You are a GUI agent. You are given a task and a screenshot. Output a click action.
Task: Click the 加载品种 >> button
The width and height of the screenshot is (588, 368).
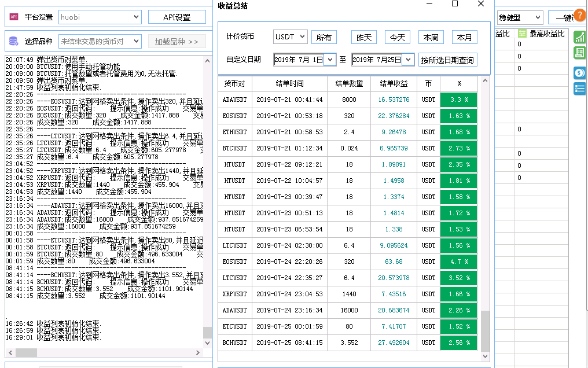point(177,42)
